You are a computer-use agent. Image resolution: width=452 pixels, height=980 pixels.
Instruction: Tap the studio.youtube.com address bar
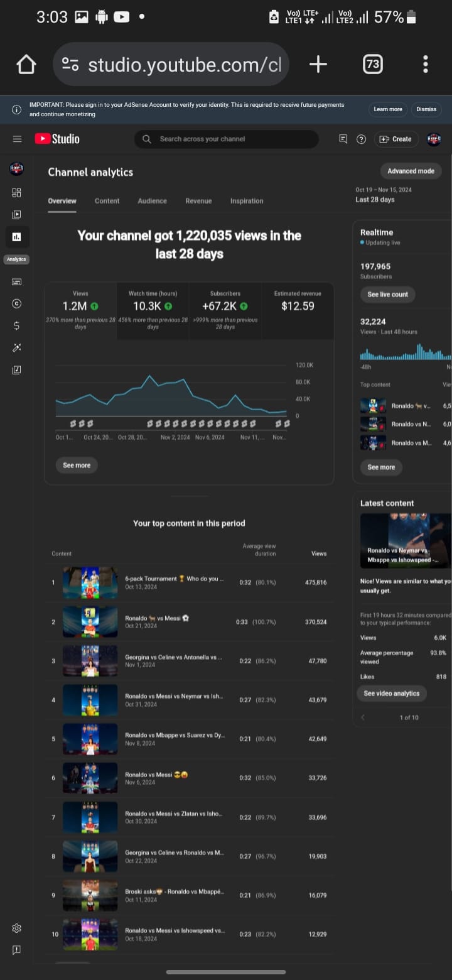(171, 64)
